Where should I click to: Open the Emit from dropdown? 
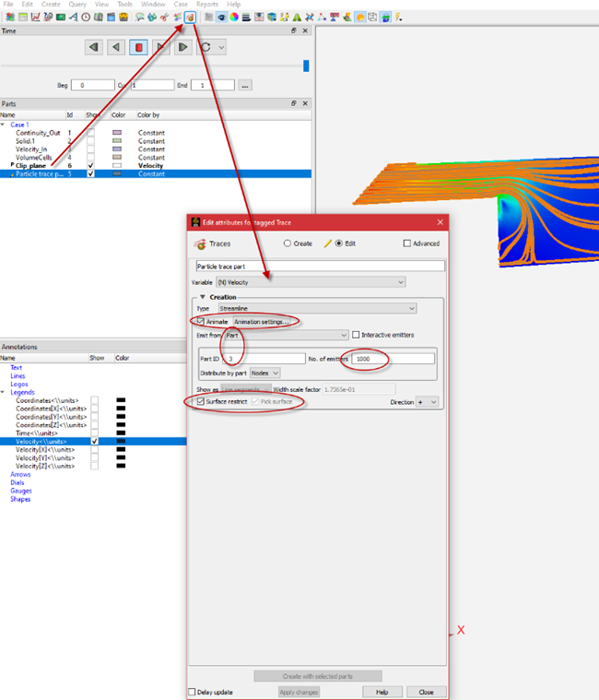pyautogui.click(x=287, y=335)
